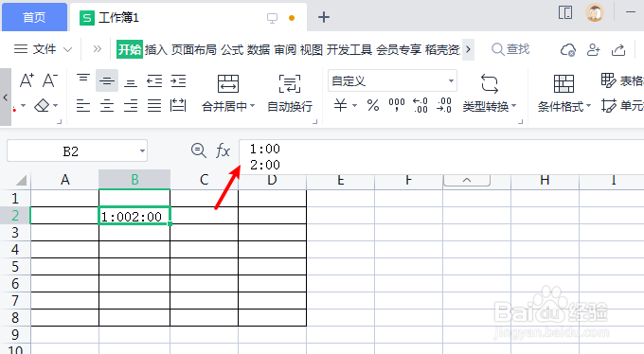Switch to the 视图 View tab
The height and width of the screenshot is (354, 644).
point(312,49)
